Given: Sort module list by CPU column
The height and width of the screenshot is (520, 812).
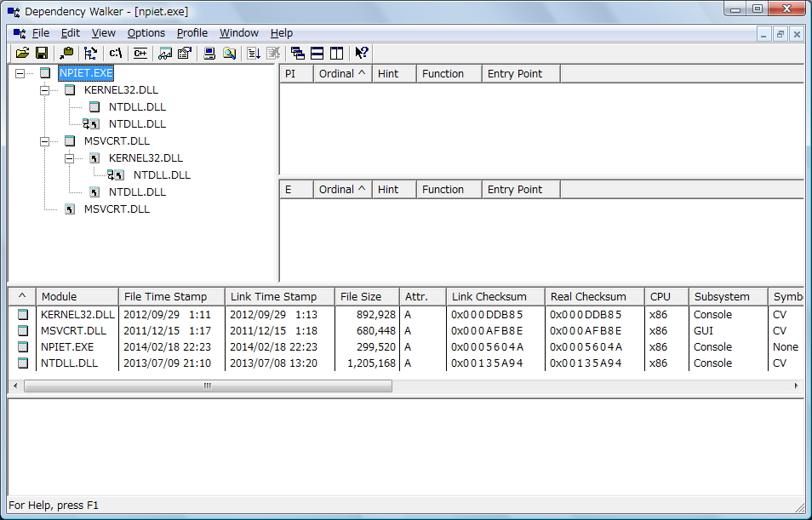Looking at the screenshot, I should coord(667,297).
